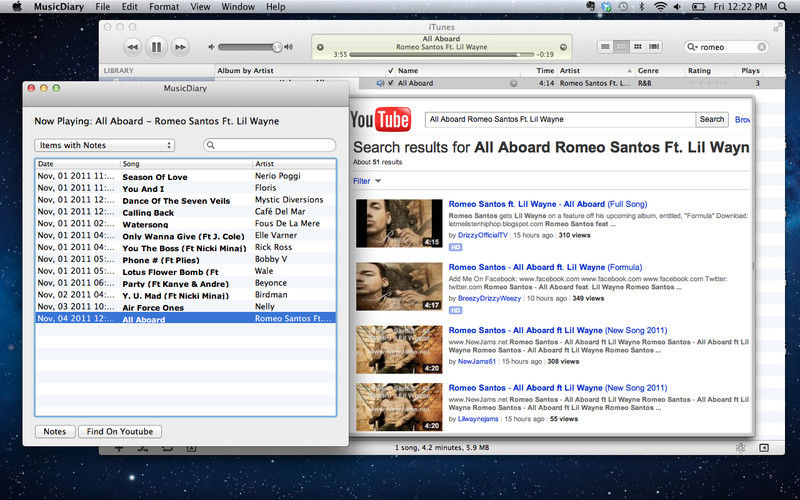Skip to the next track

click(180, 47)
